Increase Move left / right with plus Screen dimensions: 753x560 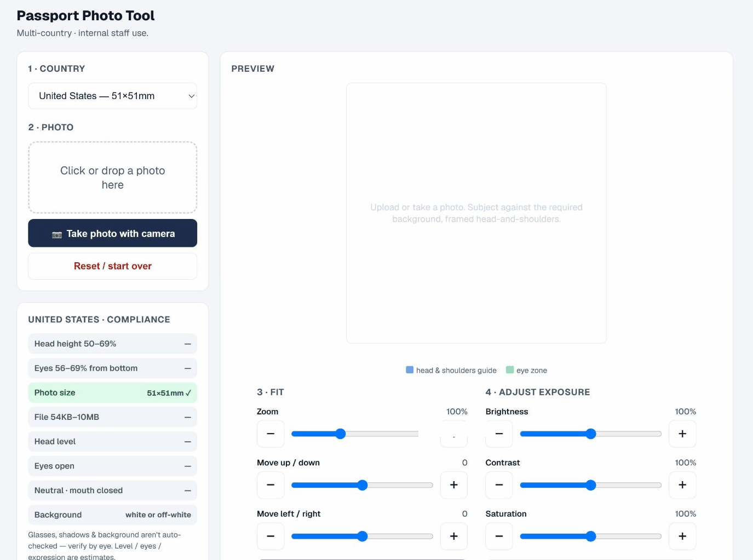pos(454,536)
